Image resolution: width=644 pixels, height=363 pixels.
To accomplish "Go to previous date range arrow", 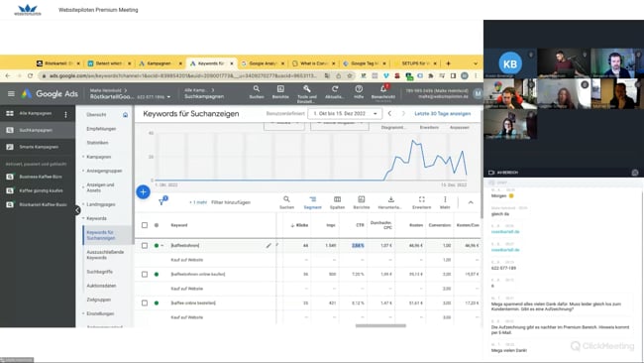I will pyautogui.click(x=389, y=113).
